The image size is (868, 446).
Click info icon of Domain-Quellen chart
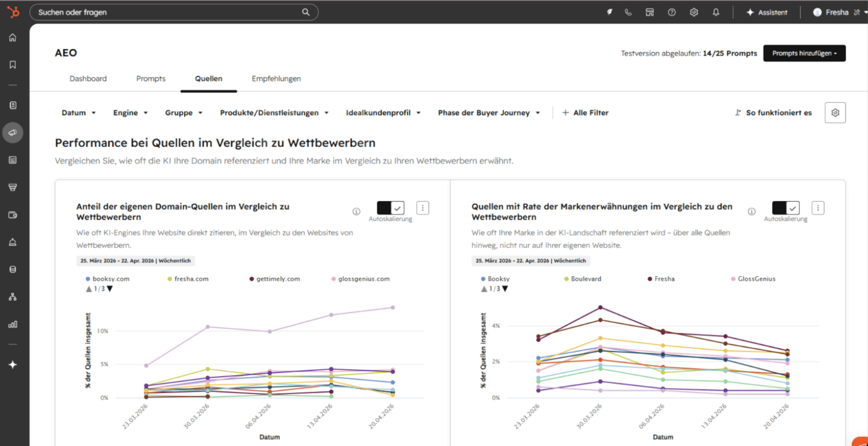[x=356, y=211]
